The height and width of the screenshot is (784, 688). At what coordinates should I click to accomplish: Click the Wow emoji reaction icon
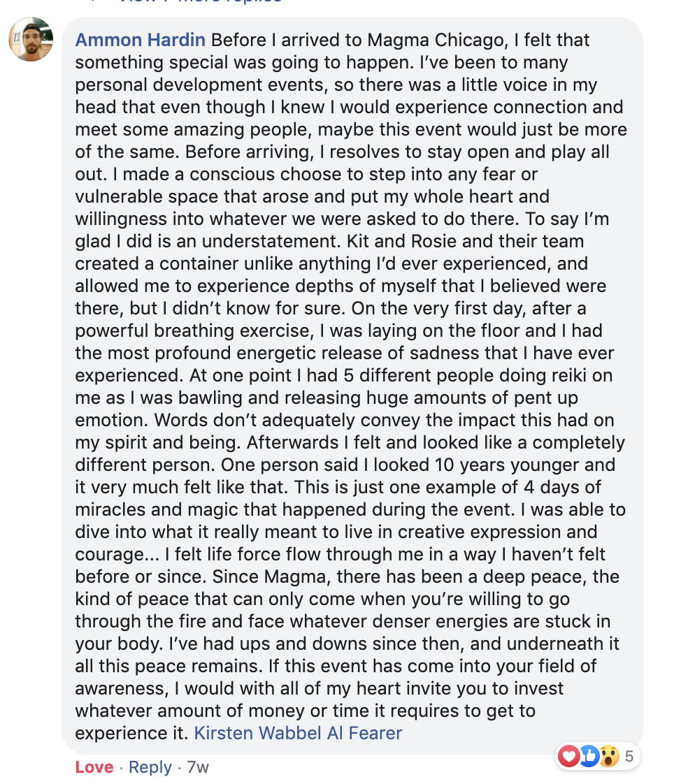point(609,756)
